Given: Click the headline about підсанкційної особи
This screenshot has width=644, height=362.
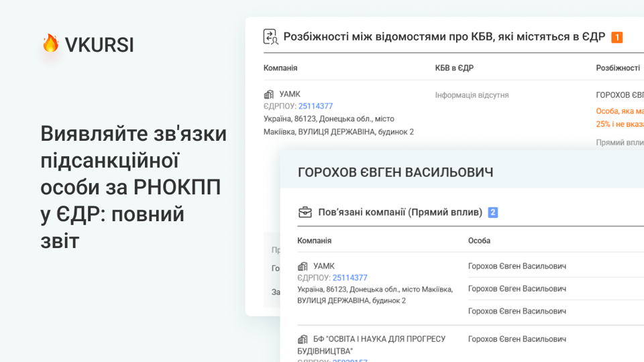Looking at the screenshot, I should pyautogui.click(x=133, y=187).
